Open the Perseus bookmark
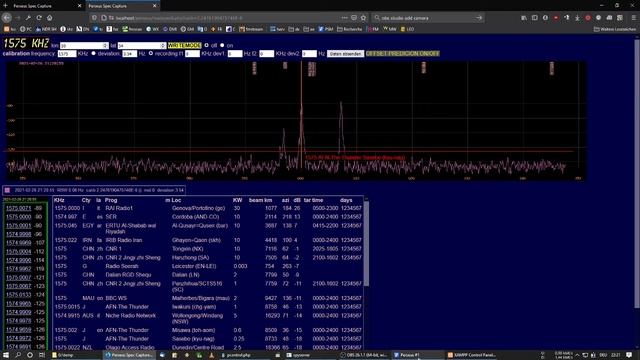Viewport: 640px width, 360px height. [132, 29]
